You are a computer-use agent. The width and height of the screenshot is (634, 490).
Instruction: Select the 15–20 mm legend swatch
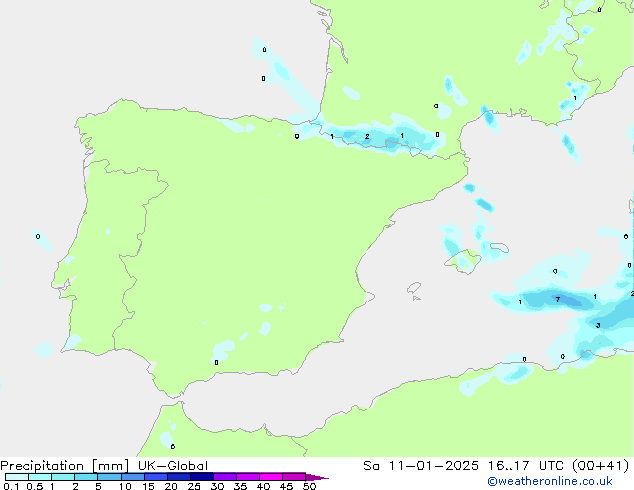pos(156,477)
